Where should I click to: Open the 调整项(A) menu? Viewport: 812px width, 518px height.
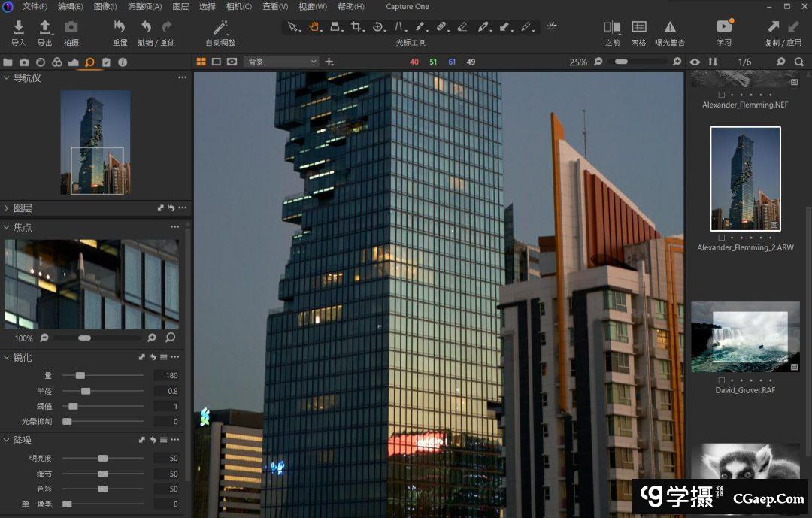point(144,7)
